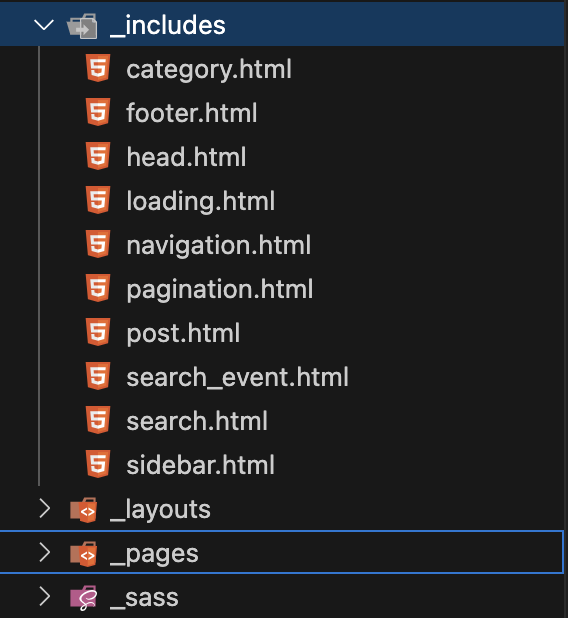Select the post.html file
Viewport: 568px width, 618px height.
(183, 333)
